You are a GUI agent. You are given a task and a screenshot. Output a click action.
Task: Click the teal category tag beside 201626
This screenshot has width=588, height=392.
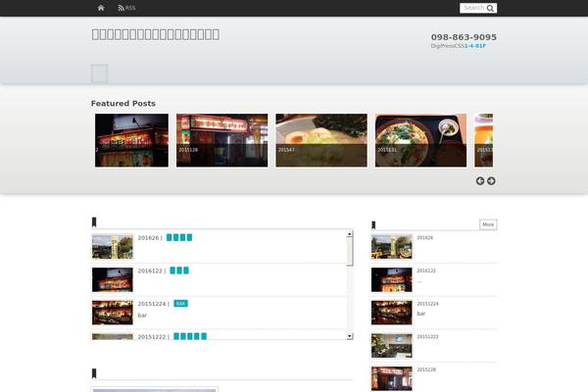pyautogui.click(x=179, y=237)
